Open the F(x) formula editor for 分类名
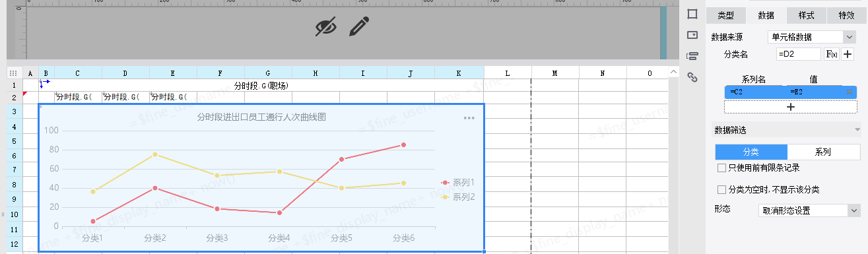This screenshot has height=254, width=868. [832, 54]
